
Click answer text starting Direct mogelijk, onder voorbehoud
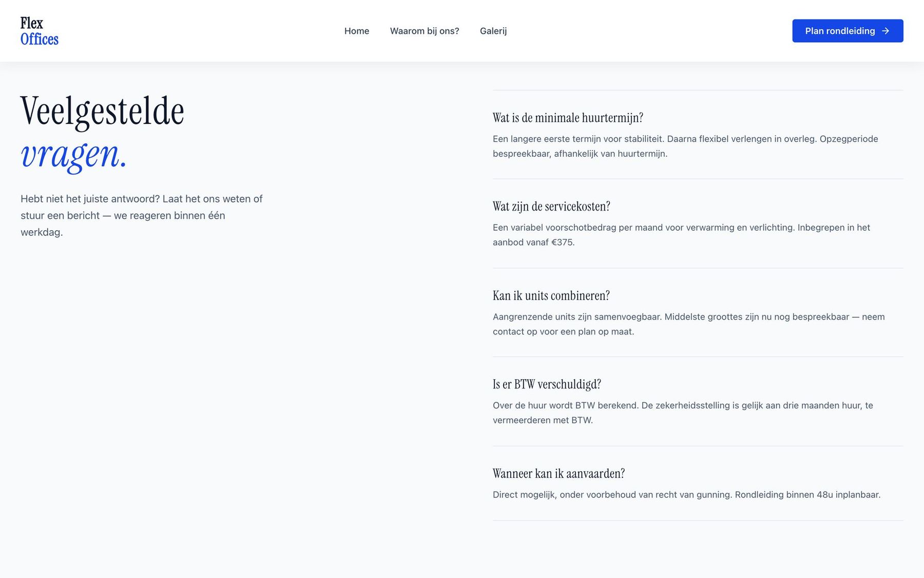point(686,495)
